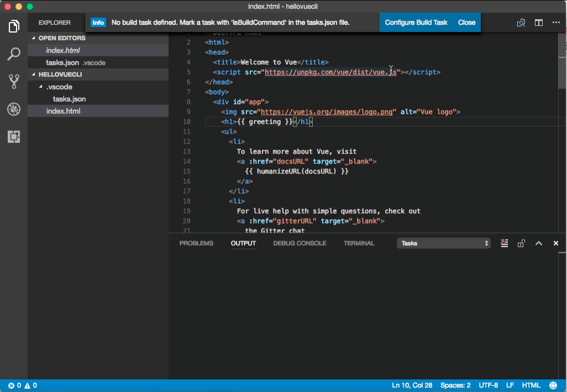The height and width of the screenshot is (392, 567).
Task: Click 'To learn more about Vue, visit' text
Action: 297,151
